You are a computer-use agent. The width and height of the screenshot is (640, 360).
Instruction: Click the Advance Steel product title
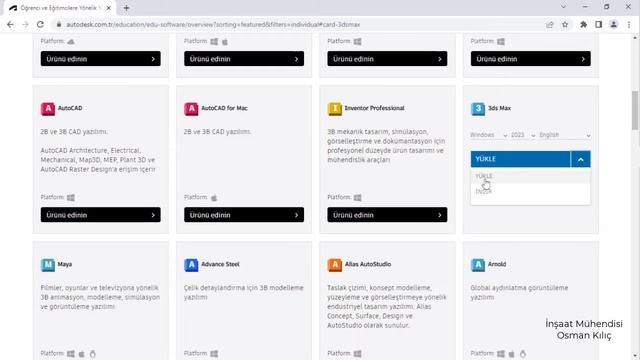pos(220,264)
